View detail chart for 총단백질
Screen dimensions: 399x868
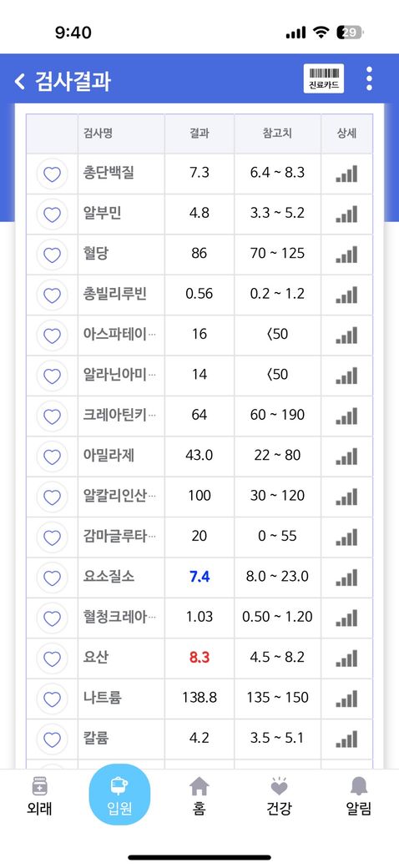click(346, 174)
